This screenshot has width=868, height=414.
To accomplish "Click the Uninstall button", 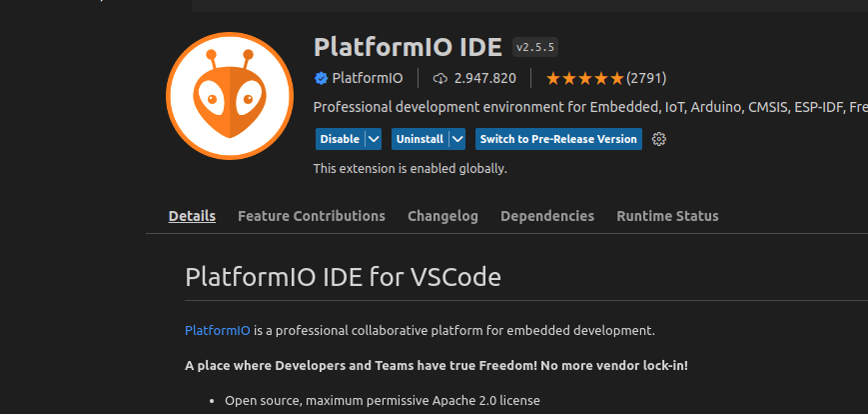I will pos(420,139).
